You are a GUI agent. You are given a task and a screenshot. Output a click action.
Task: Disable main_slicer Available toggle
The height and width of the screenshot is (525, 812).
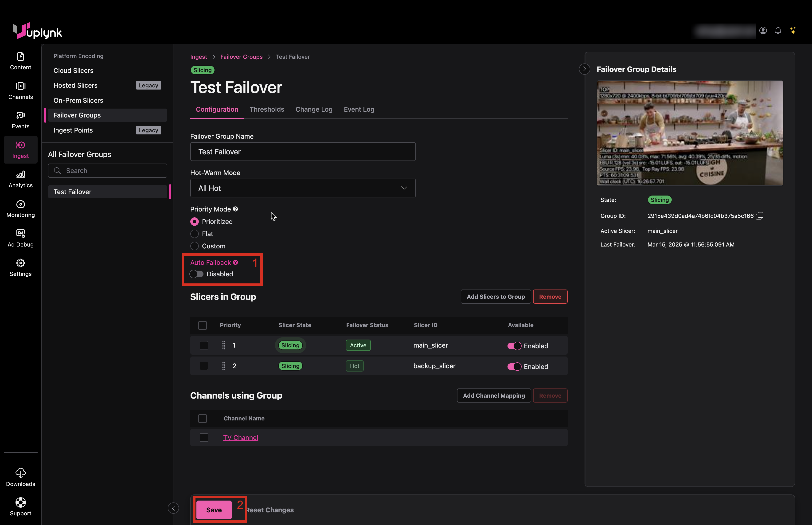click(x=514, y=346)
